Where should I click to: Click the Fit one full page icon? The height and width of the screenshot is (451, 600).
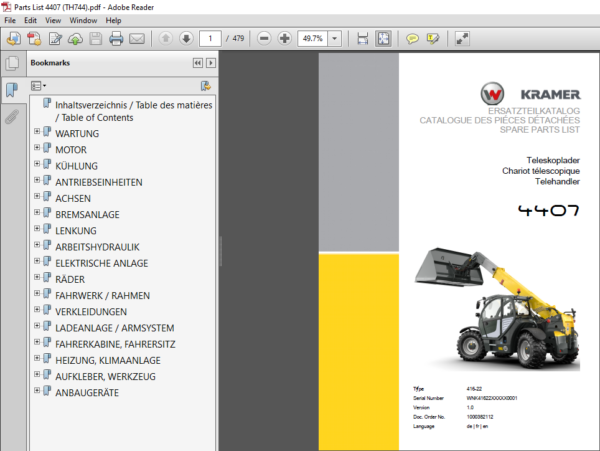[383, 39]
